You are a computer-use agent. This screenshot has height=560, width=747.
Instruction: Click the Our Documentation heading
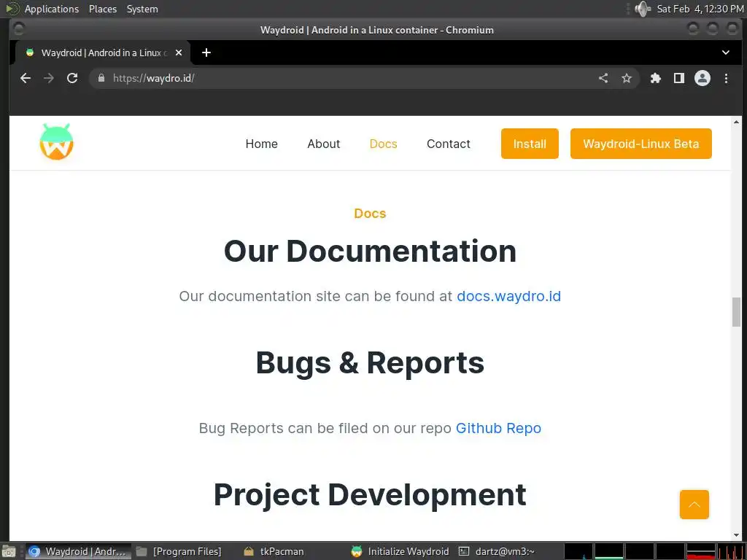tap(370, 251)
